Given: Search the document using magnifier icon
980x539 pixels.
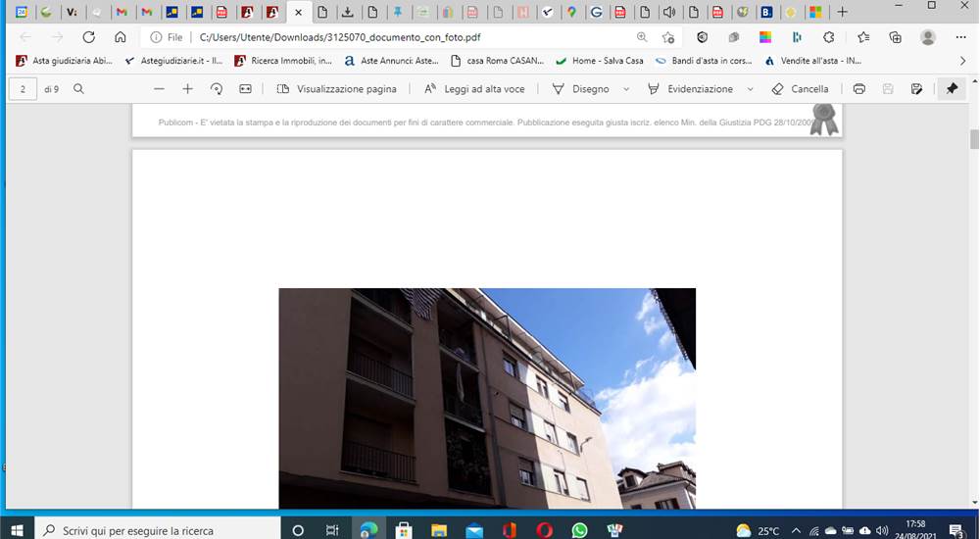Looking at the screenshot, I should (x=78, y=89).
